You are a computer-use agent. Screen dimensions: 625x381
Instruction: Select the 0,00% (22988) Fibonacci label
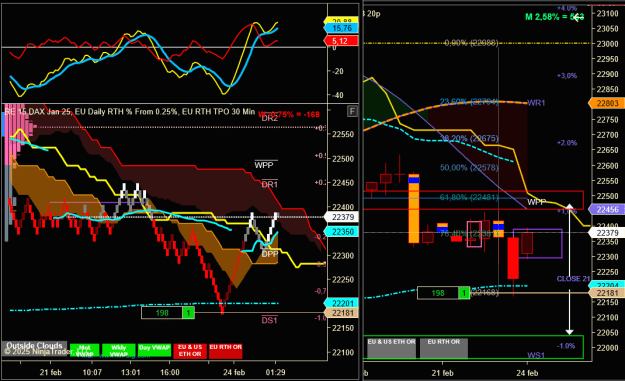(x=471, y=43)
